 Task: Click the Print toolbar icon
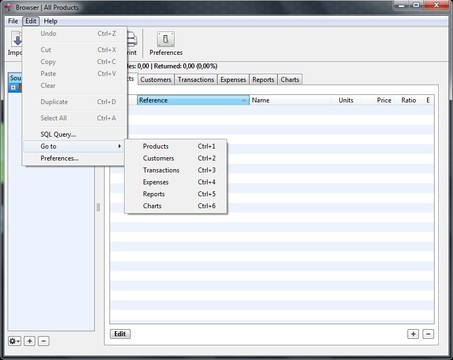pos(132,43)
